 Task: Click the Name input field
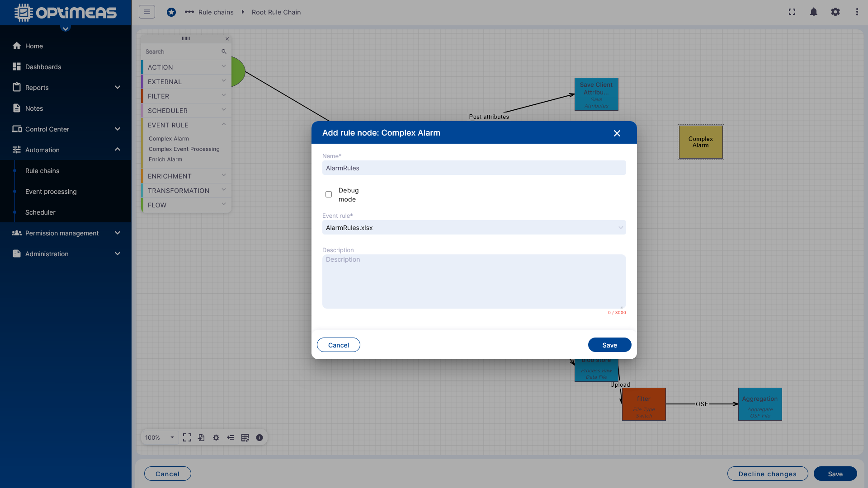coord(474,168)
